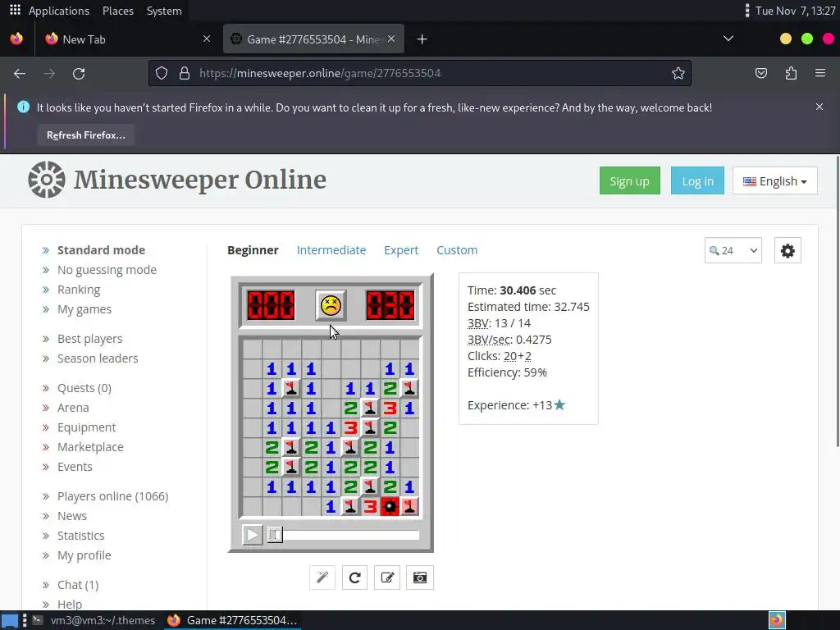Select the Beginner difficulty tab

tap(253, 250)
